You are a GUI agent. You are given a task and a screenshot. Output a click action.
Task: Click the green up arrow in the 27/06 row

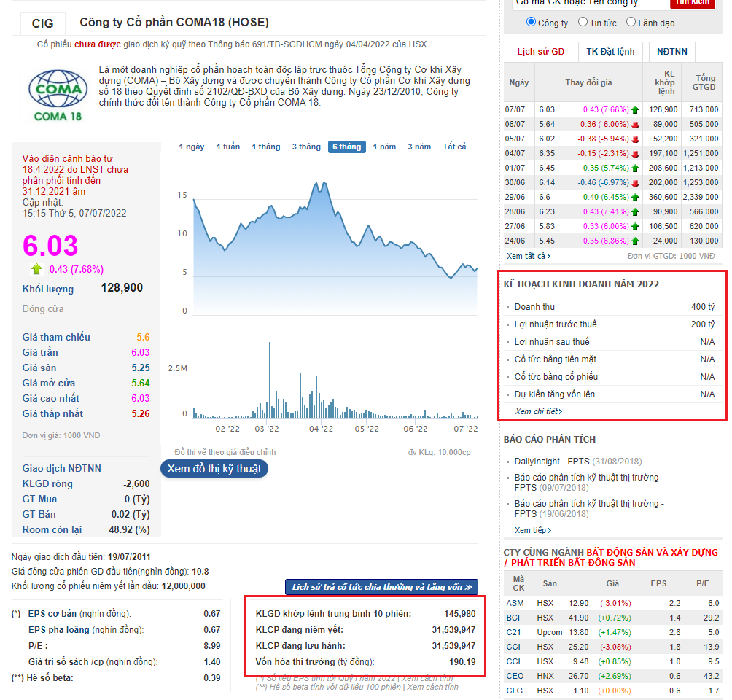[635, 227]
